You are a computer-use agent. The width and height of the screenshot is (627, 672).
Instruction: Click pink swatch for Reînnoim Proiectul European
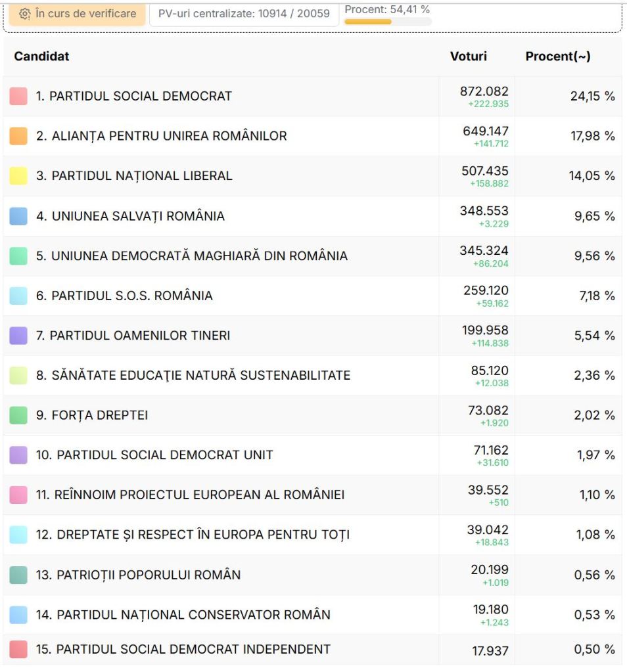click(18, 495)
